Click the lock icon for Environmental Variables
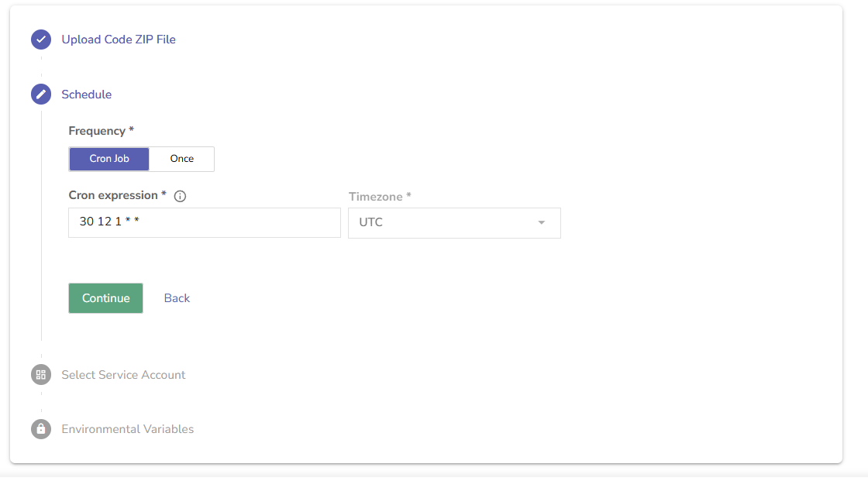Image resolution: width=868 pixels, height=488 pixels. click(41, 429)
